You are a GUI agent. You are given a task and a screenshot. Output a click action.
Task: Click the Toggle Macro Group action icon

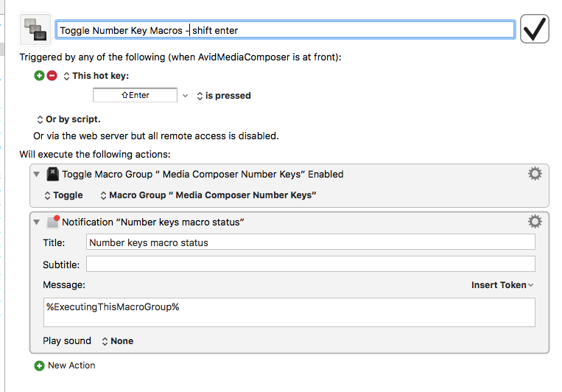[x=52, y=175]
